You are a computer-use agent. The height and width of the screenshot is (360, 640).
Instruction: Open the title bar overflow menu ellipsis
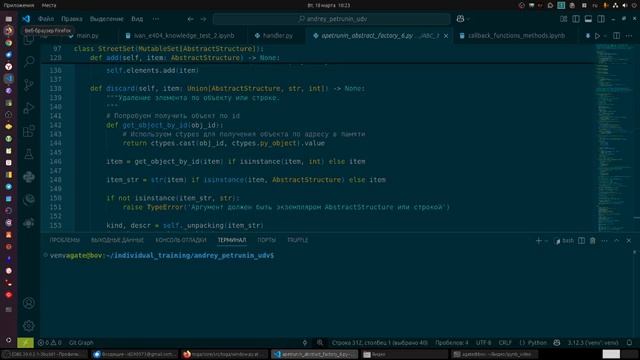[156, 19]
